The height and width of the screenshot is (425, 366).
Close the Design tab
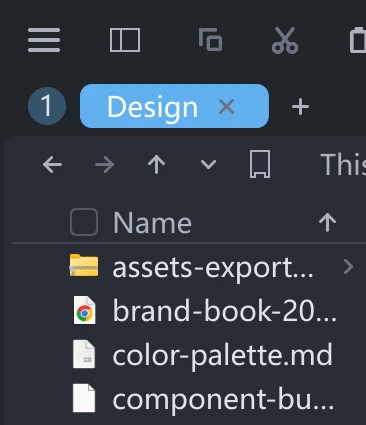click(226, 107)
